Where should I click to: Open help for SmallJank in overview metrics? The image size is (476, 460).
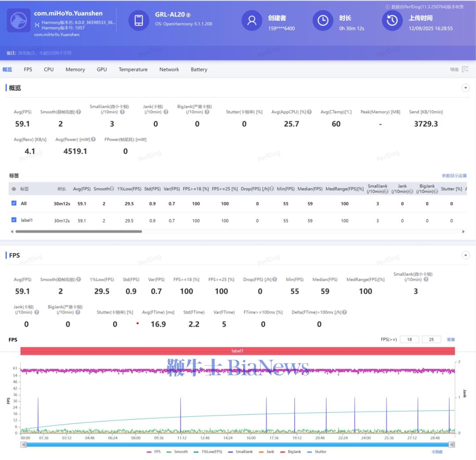(122, 112)
